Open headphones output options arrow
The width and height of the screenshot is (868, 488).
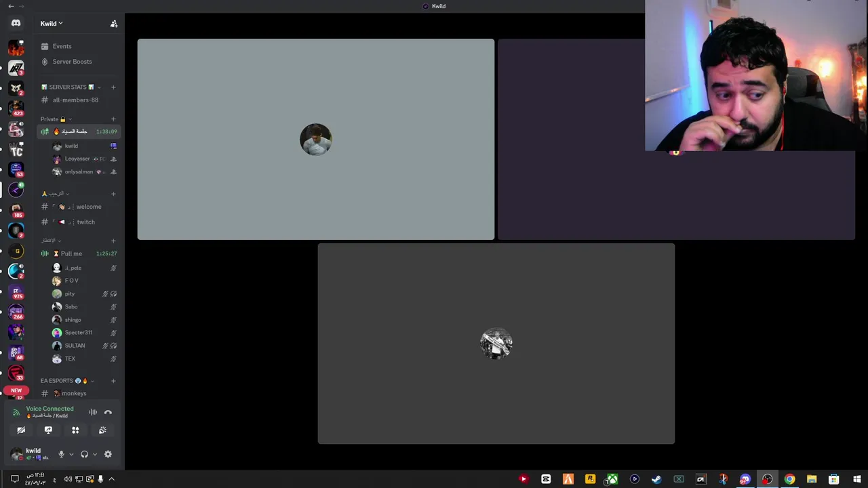[x=94, y=454]
